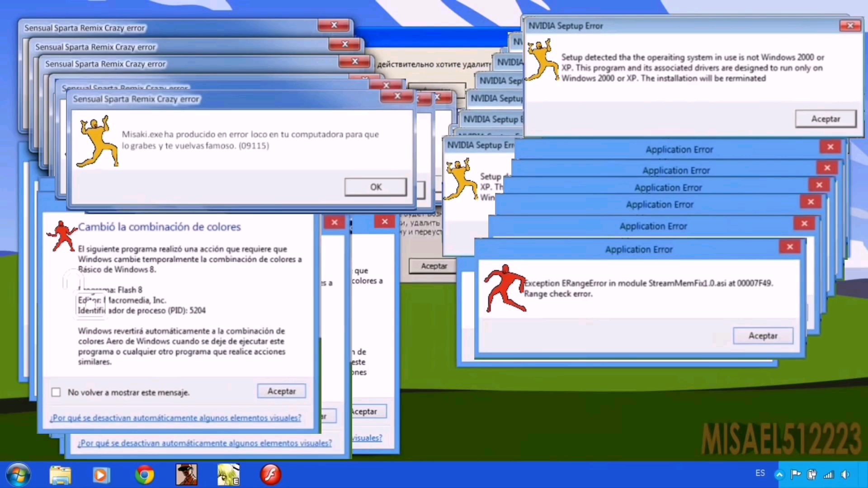Click title text of frontmost Sensual Sparta dialog

point(136,99)
